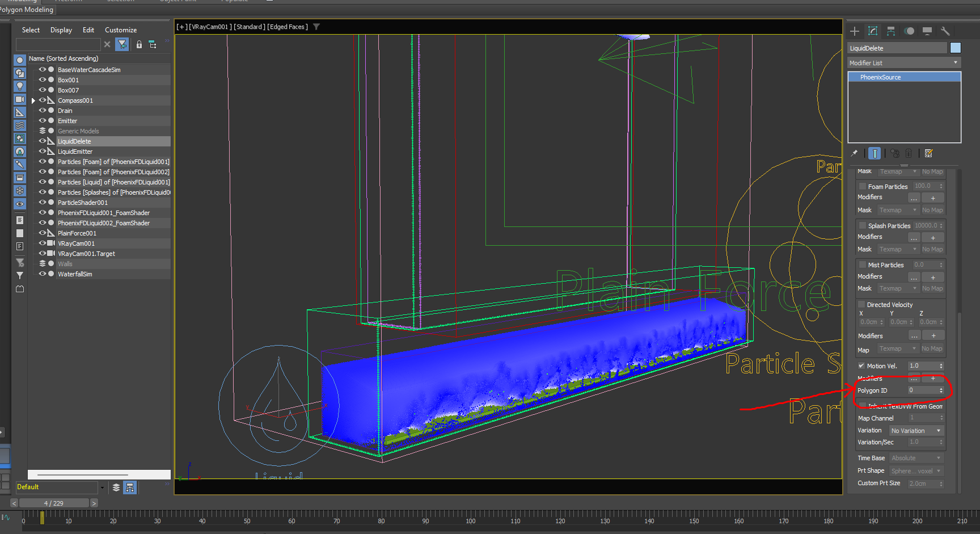Open the Customize menu in Scene Explorer
Image resolution: width=980 pixels, height=534 pixels.
pyautogui.click(x=121, y=30)
